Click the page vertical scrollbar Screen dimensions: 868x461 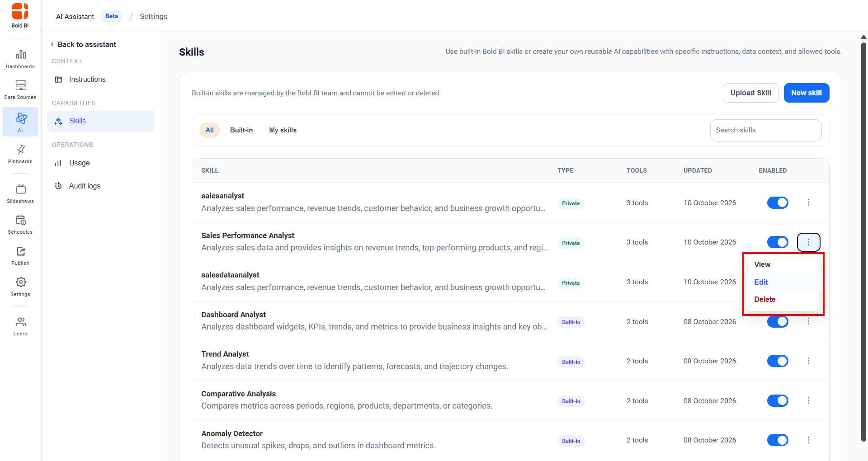click(863, 242)
